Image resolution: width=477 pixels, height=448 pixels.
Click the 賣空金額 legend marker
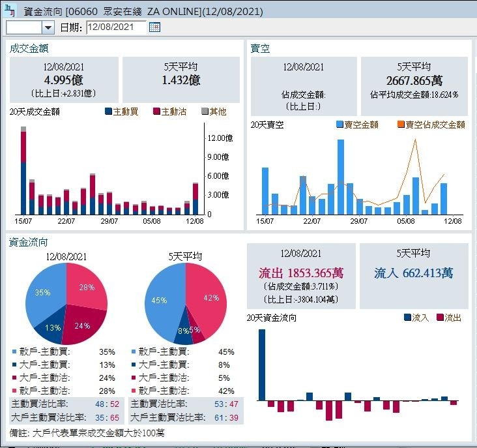tap(340, 125)
